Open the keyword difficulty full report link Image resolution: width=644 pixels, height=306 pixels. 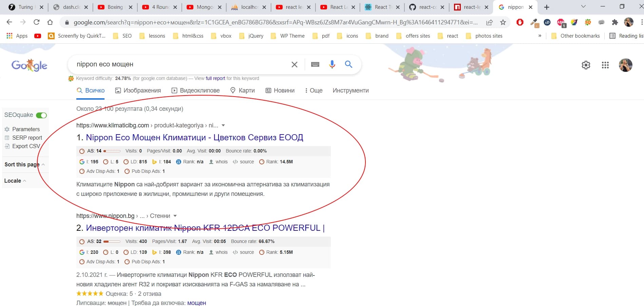tap(215, 78)
